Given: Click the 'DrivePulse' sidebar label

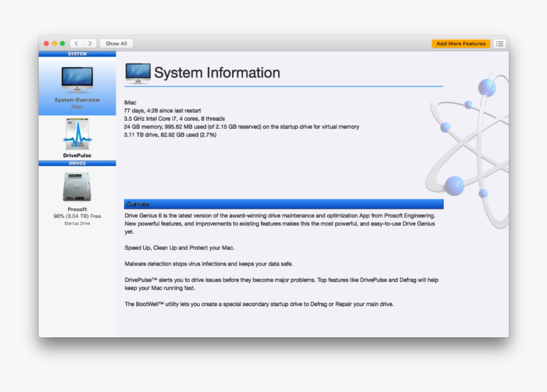Looking at the screenshot, I should coord(77,156).
